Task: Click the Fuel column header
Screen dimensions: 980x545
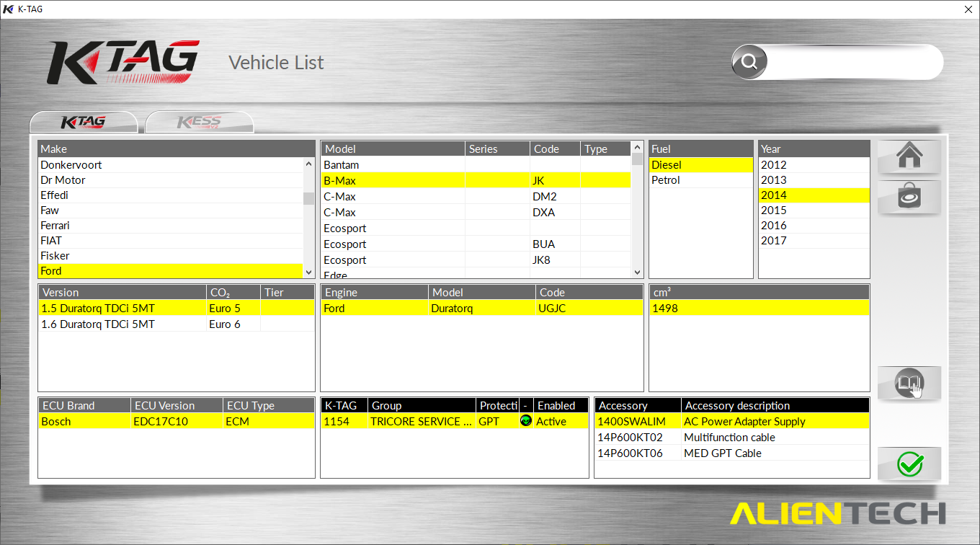Action: click(701, 149)
